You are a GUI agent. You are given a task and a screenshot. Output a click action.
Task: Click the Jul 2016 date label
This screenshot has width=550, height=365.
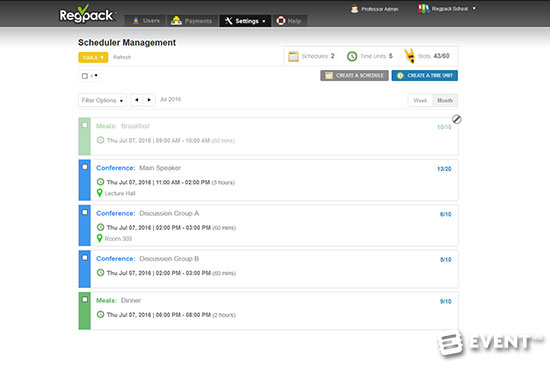click(x=170, y=100)
